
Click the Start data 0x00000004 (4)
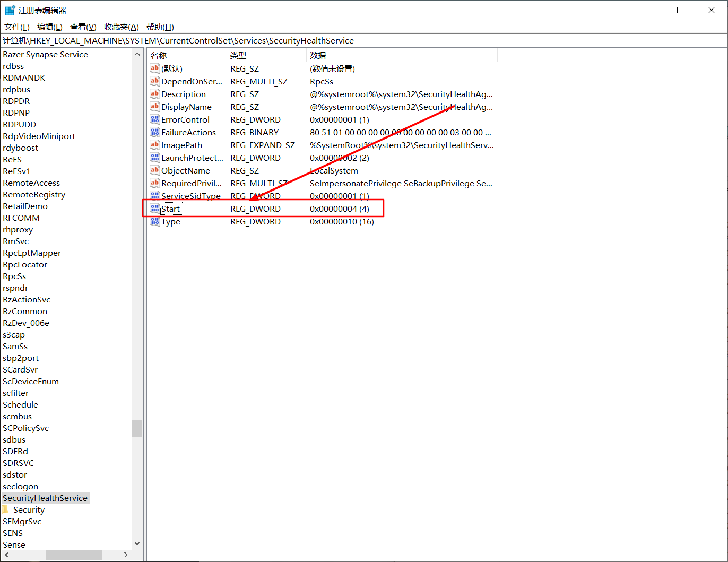point(340,209)
